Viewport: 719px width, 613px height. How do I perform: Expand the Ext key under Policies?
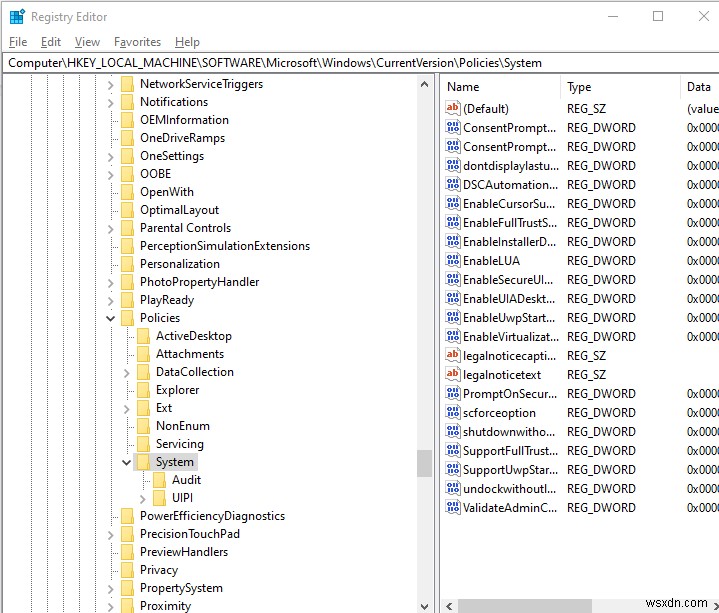(x=127, y=409)
